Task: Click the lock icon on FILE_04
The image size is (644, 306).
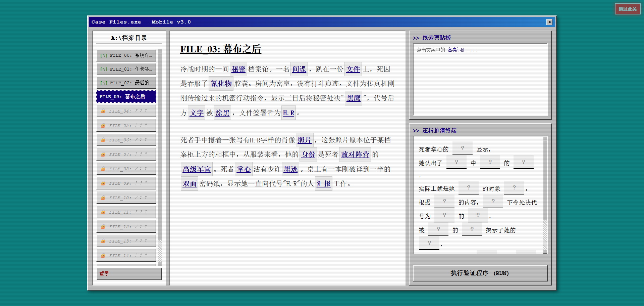Action: pyautogui.click(x=103, y=111)
